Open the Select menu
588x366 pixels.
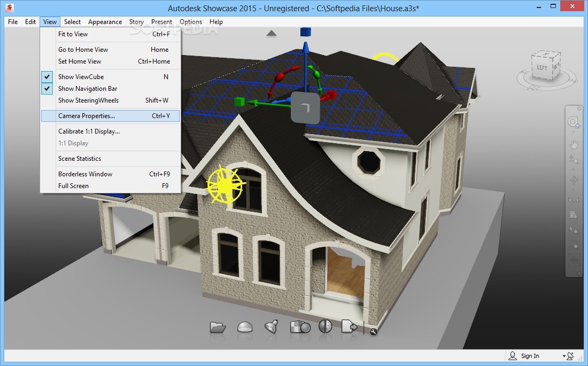(x=72, y=22)
